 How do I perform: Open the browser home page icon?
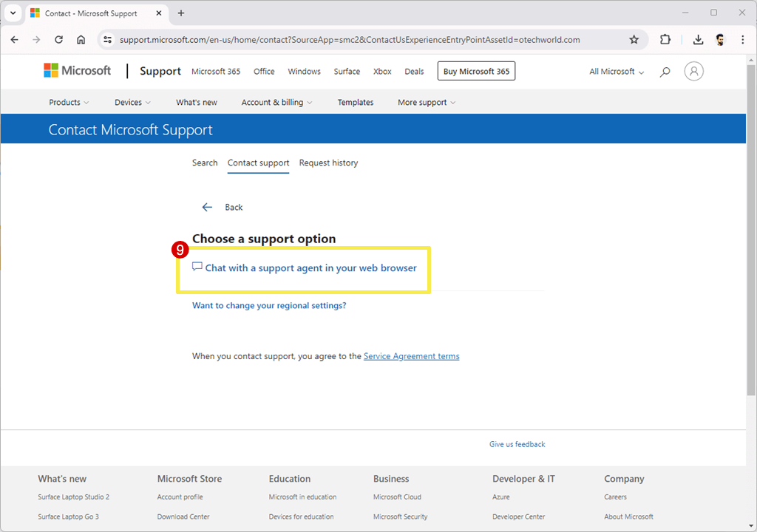click(x=81, y=39)
